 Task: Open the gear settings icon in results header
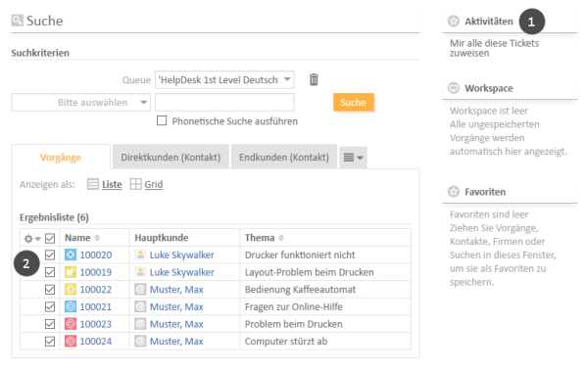pos(32,238)
